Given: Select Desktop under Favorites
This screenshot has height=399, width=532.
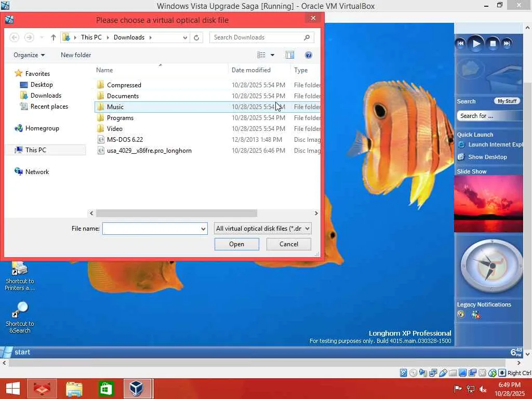Looking at the screenshot, I should pyautogui.click(x=37, y=85).
